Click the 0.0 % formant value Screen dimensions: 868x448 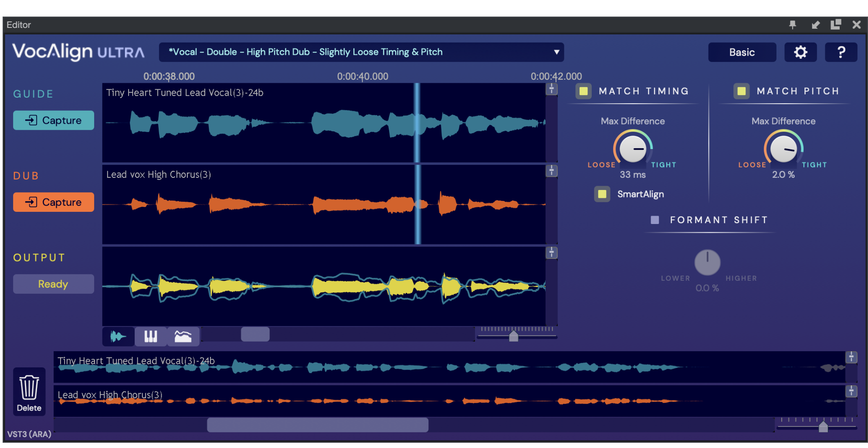click(707, 288)
